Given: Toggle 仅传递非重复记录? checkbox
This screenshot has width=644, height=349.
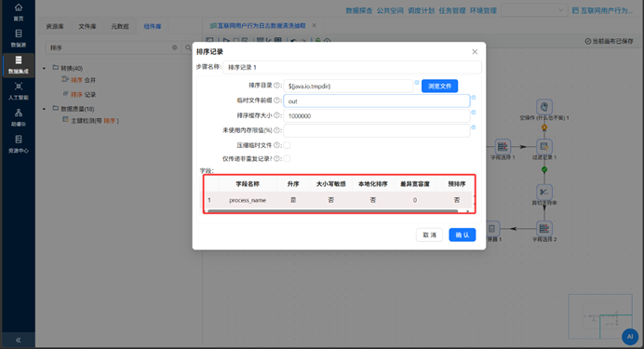Looking at the screenshot, I should click(287, 158).
